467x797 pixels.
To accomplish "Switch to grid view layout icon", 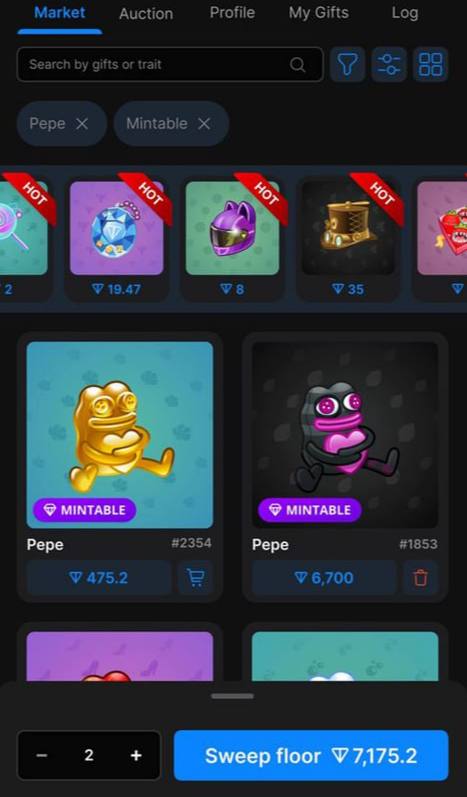I will point(430,65).
